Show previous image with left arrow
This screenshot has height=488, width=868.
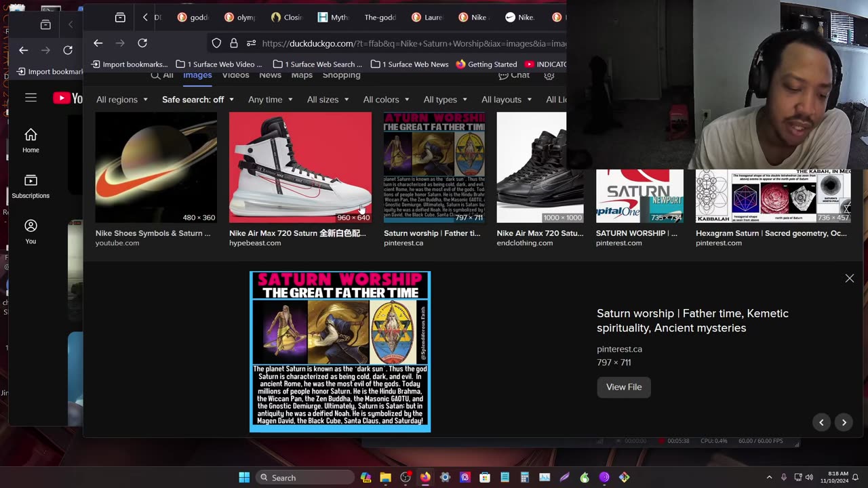pyautogui.click(x=821, y=422)
